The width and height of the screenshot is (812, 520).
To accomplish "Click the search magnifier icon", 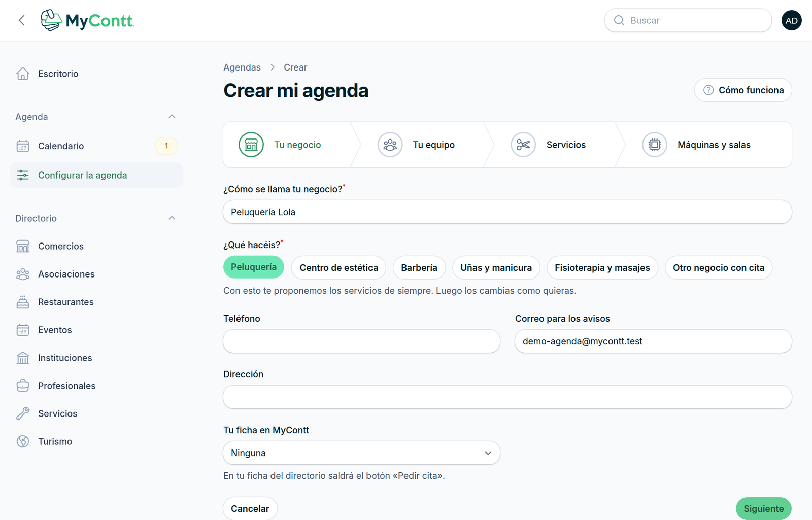I will (x=619, y=20).
